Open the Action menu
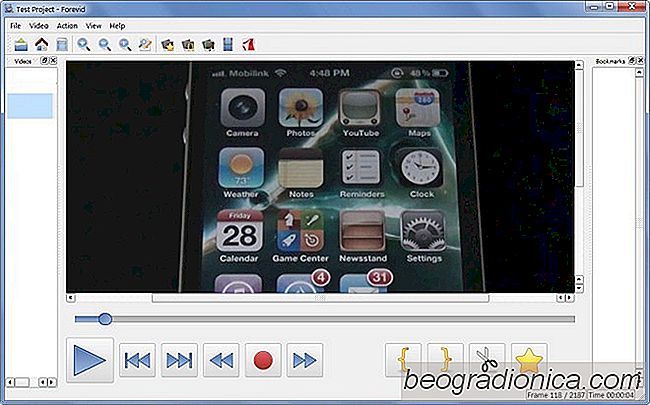The width and height of the screenshot is (650, 405). pyautogui.click(x=67, y=25)
